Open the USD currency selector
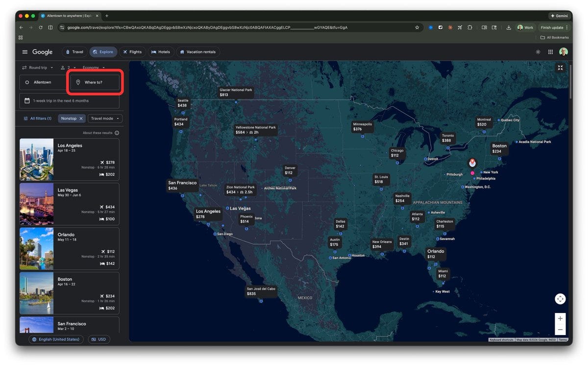588x366 pixels. pos(99,340)
